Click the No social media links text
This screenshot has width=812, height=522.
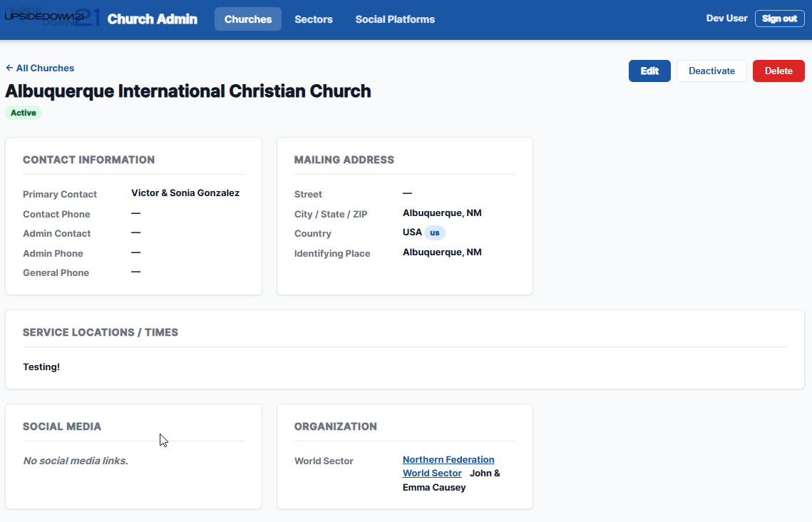tap(76, 461)
